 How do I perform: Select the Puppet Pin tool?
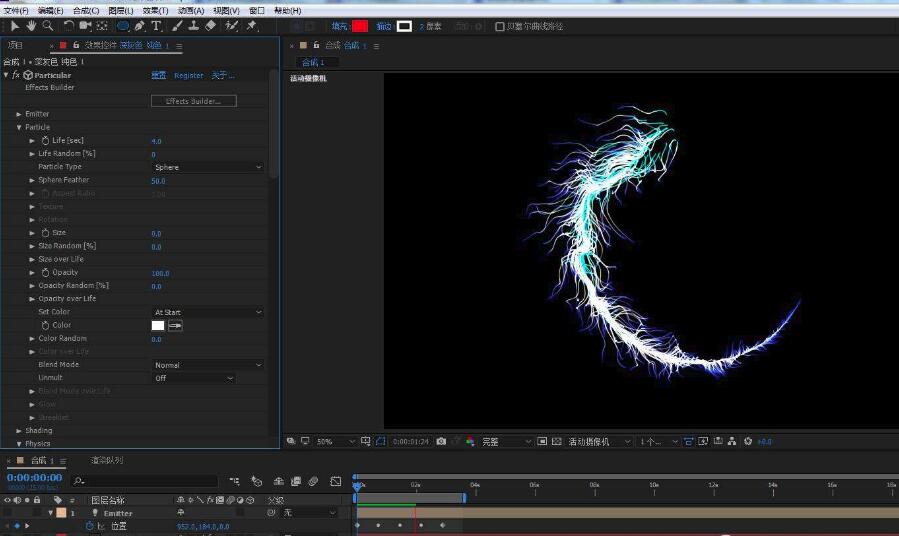pyautogui.click(x=251, y=26)
